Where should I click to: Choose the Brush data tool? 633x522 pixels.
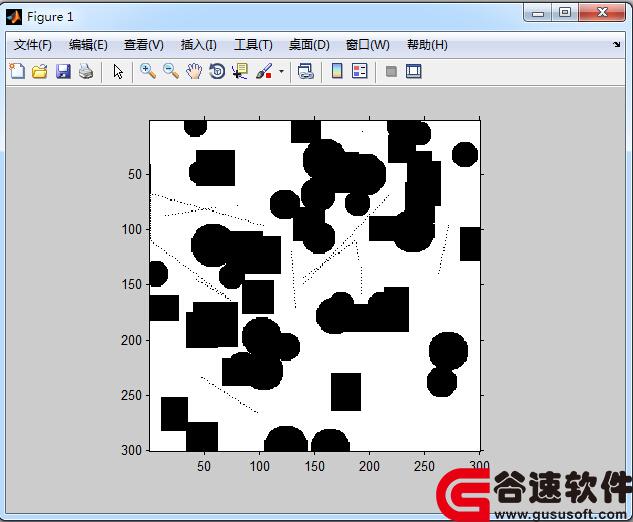tap(264, 71)
